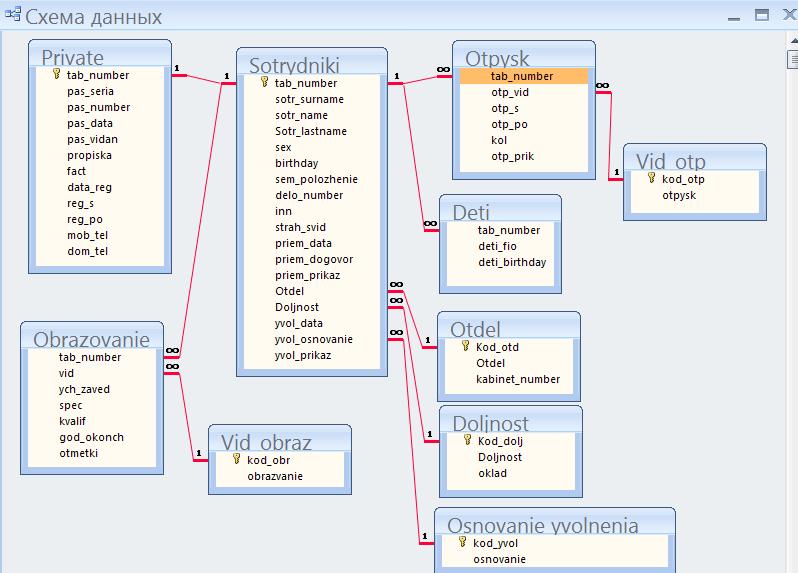Viewport: 798px width, 573px height.
Task: Select the Osnovanie yvolnenia table title bar
Action: click(x=555, y=522)
